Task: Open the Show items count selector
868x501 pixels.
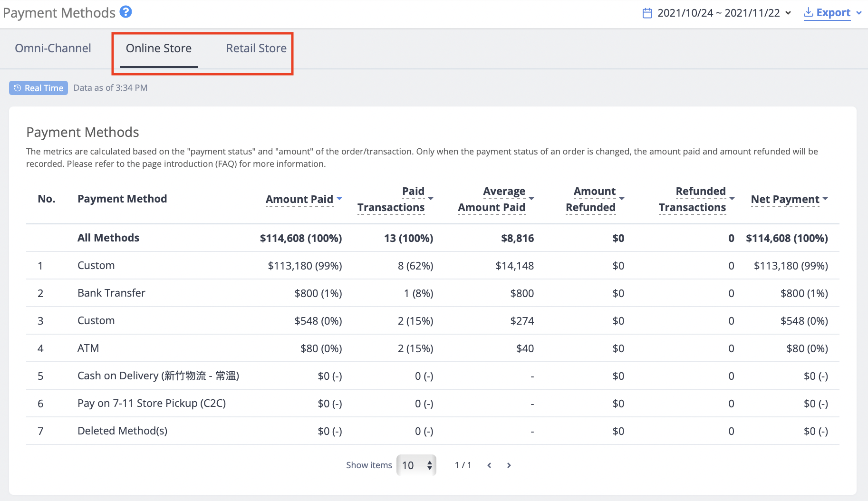Action: click(416, 465)
